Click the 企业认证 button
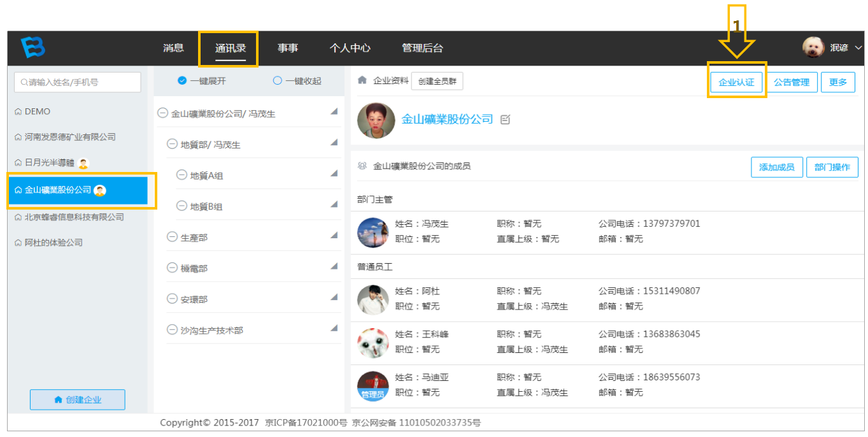The height and width of the screenshot is (437, 868). (x=736, y=82)
